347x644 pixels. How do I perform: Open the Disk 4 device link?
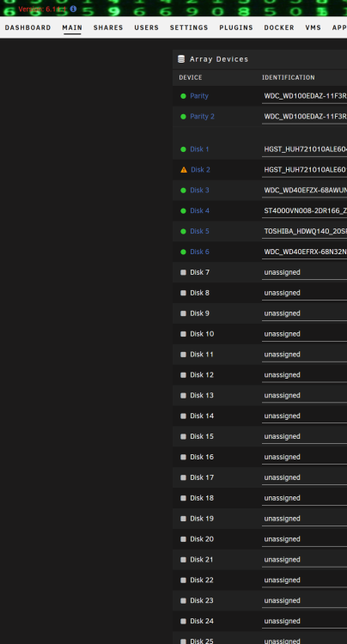[199, 211]
